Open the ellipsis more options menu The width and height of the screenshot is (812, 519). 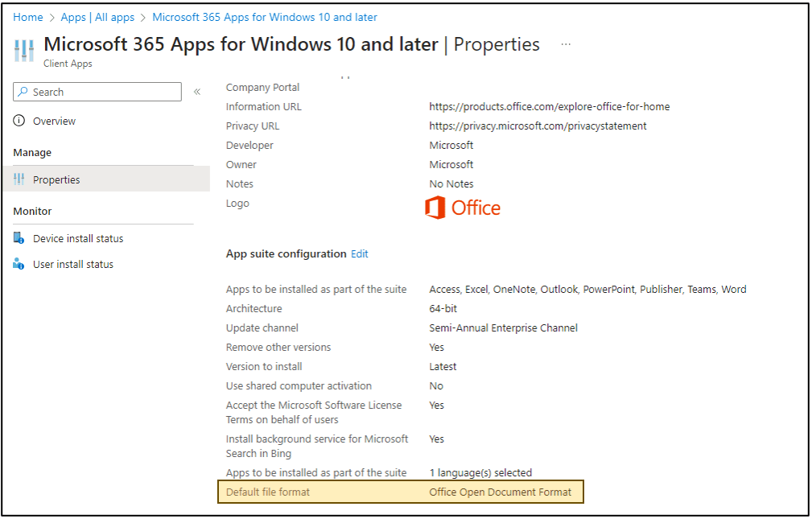point(566,44)
